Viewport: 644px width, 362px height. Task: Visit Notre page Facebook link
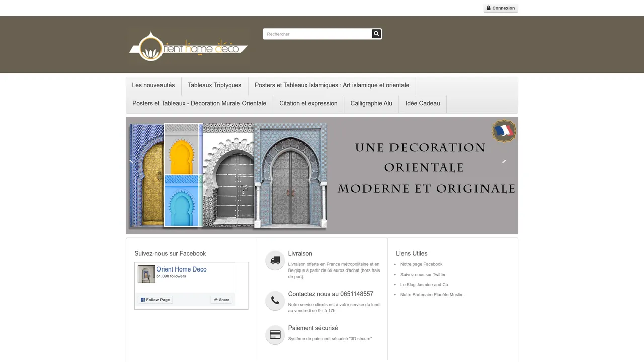pyautogui.click(x=422, y=264)
